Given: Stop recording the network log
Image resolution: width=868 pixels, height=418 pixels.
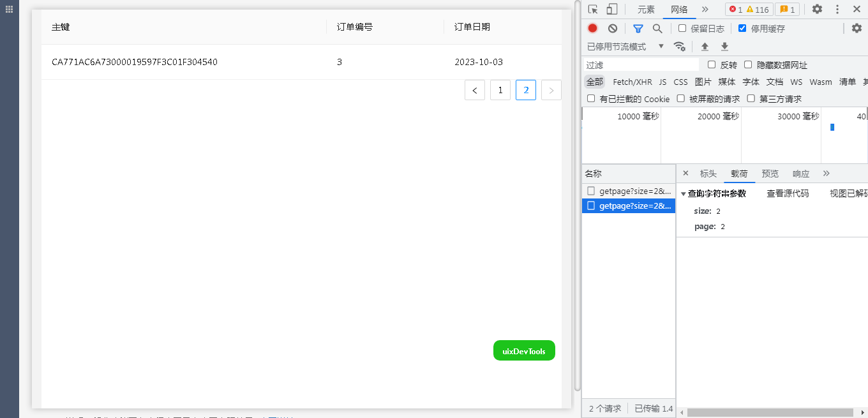Looking at the screenshot, I should pyautogui.click(x=592, y=28).
